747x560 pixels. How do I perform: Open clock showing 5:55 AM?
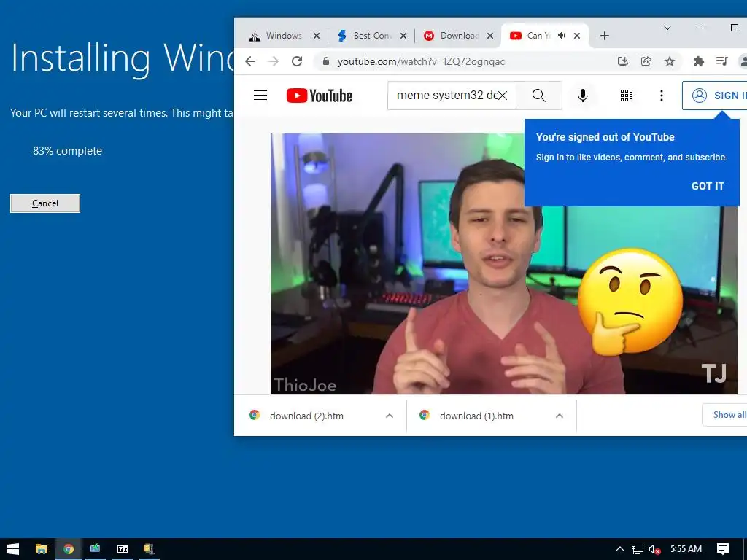pyautogui.click(x=686, y=549)
